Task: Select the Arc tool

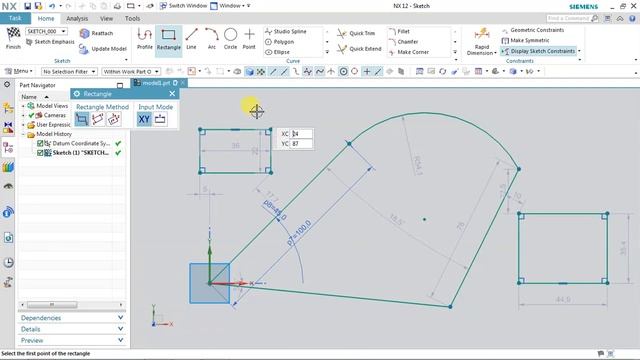Action: pos(211,39)
